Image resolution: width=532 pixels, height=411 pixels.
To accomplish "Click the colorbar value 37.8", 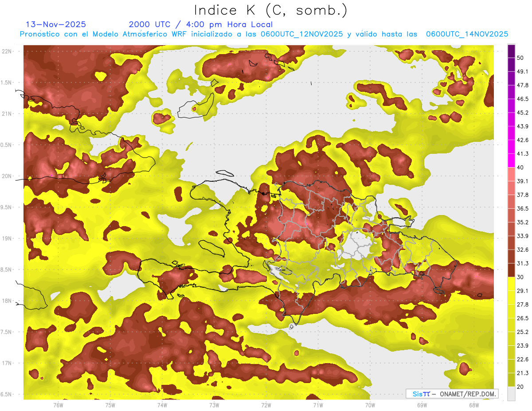I will [x=523, y=195].
